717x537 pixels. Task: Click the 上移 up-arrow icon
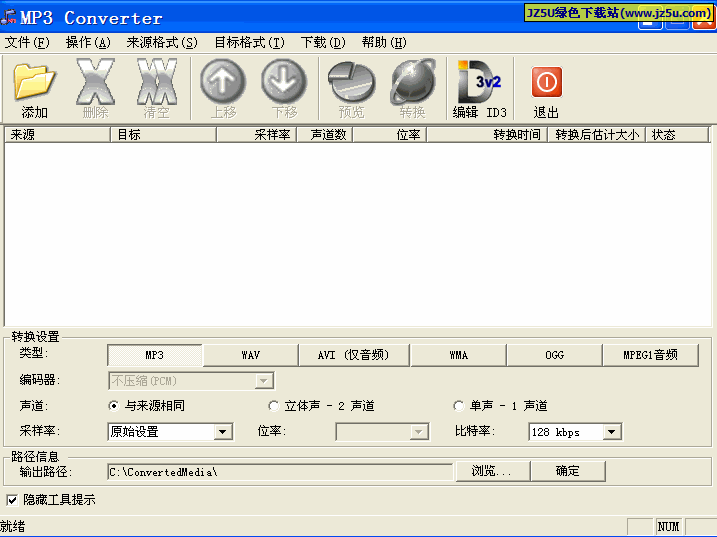point(223,81)
